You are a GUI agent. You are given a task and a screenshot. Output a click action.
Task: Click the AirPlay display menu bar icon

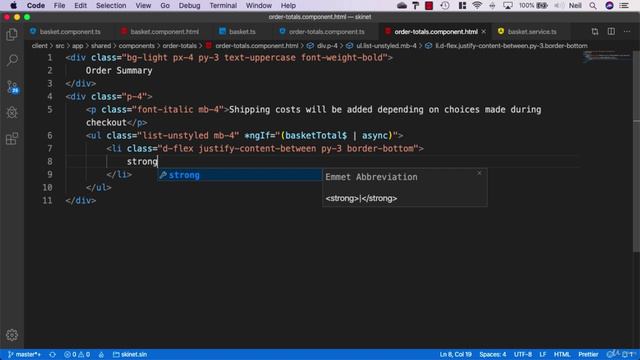508,5
